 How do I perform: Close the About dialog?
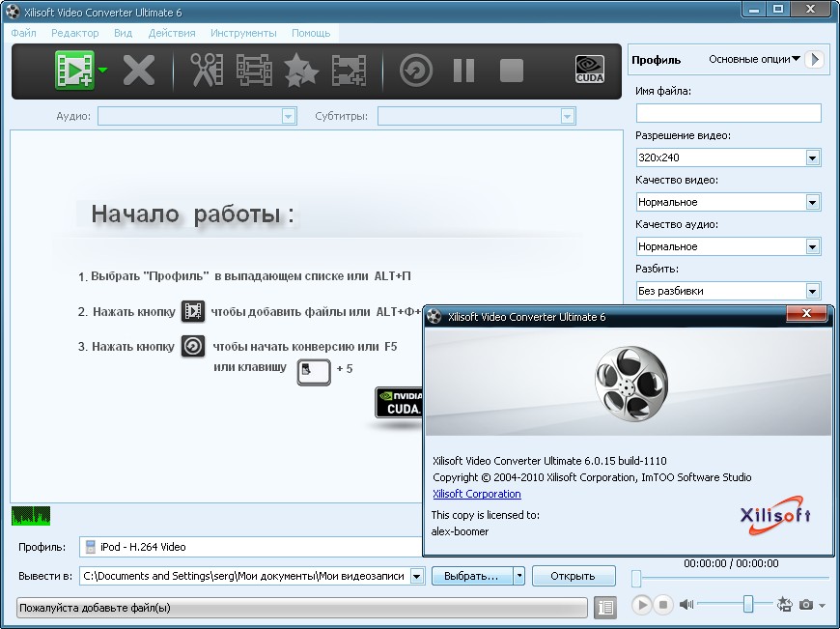807,314
